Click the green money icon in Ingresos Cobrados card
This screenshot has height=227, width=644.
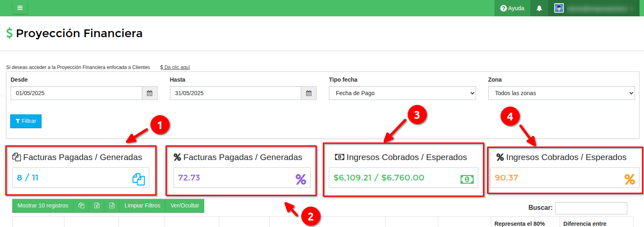click(x=467, y=179)
